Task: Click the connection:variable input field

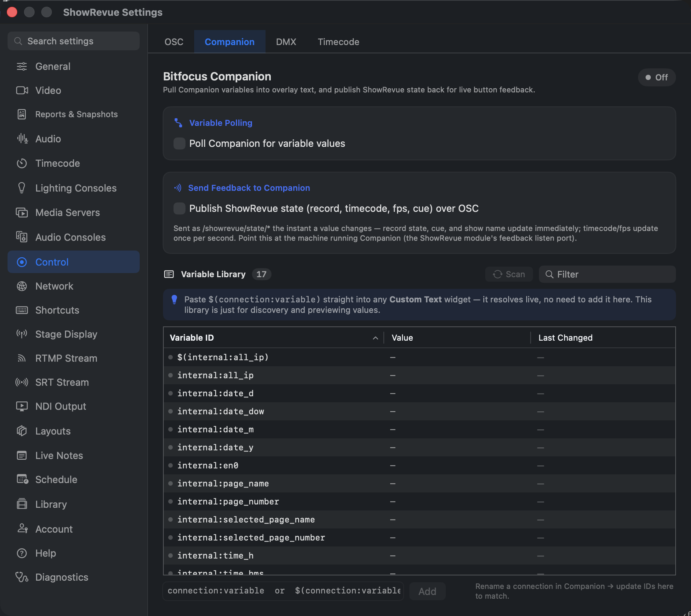Action: 283,591
